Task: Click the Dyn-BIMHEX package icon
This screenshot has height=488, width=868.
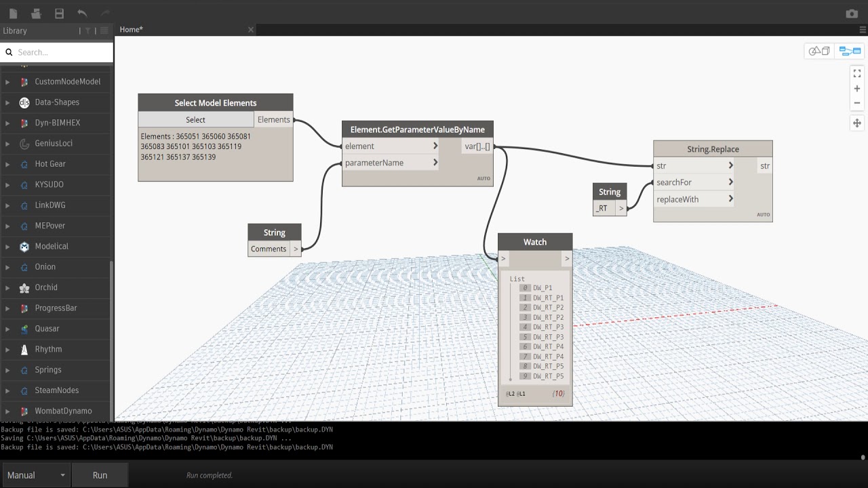Action: (x=24, y=123)
